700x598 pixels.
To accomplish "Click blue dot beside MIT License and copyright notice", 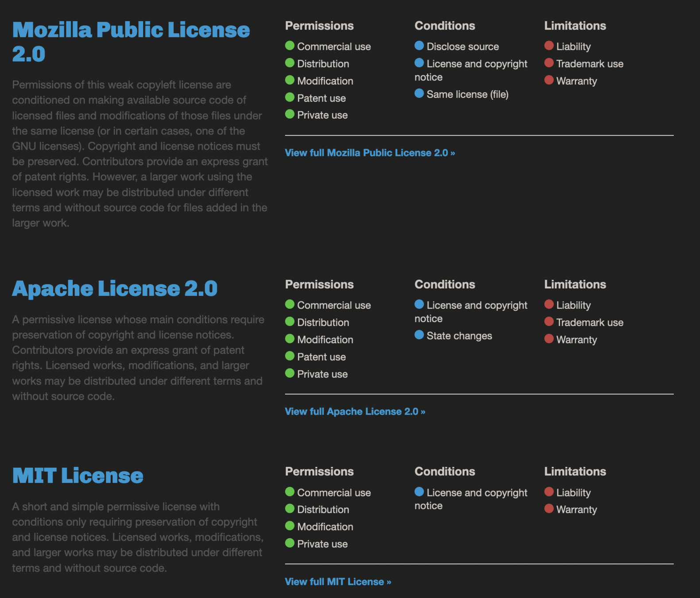I will tap(419, 492).
